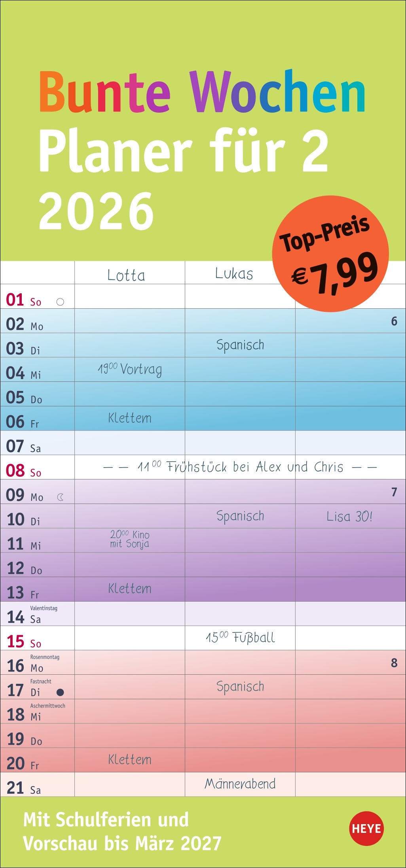Click the Bunte Wochen title
The width and height of the screenshot is (406, 868).
point(202,92)
